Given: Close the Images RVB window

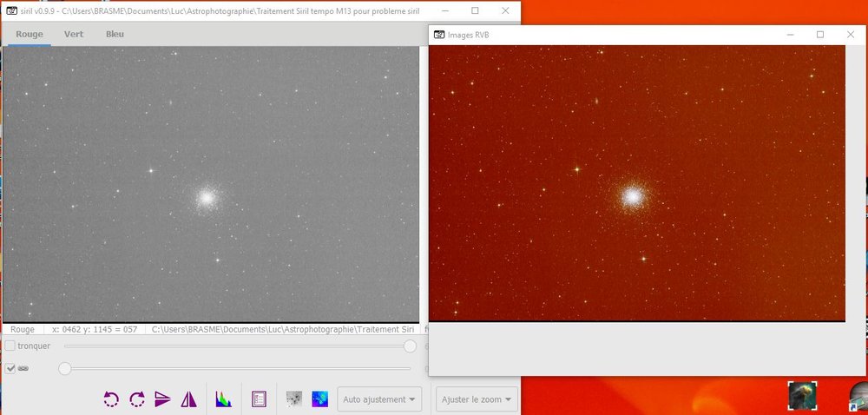Looking at the screenshot, I should pyautogui.click(x=851, y=35).
